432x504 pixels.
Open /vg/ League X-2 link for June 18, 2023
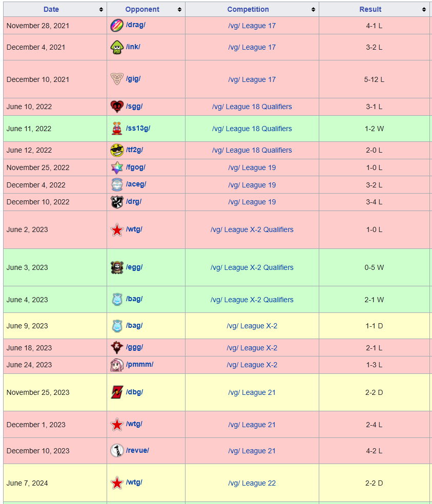[252, 348]
